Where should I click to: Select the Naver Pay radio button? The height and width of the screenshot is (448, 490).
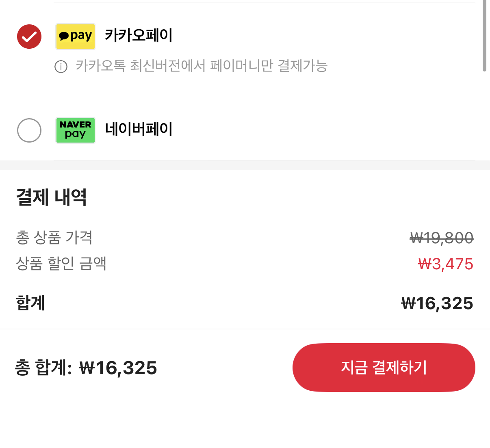click(29, 130)
